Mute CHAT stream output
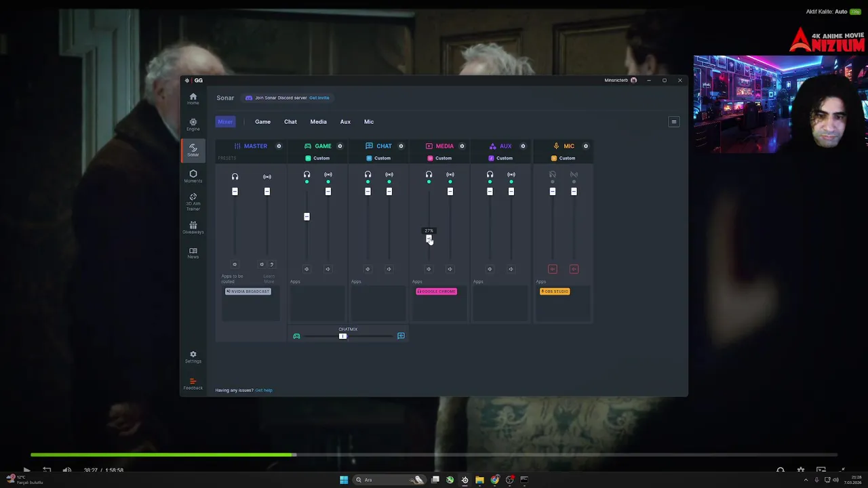868x488 pixels. (389, 269)
